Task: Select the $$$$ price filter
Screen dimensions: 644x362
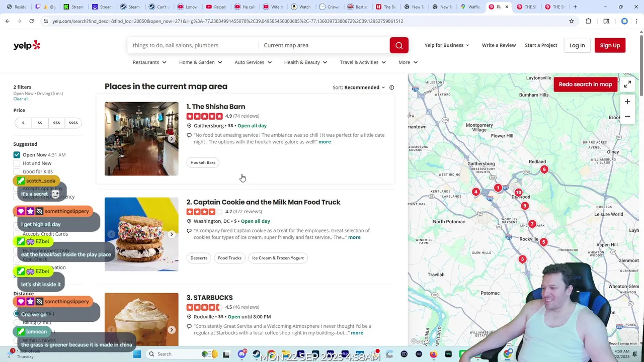Action: pos(73,123)
